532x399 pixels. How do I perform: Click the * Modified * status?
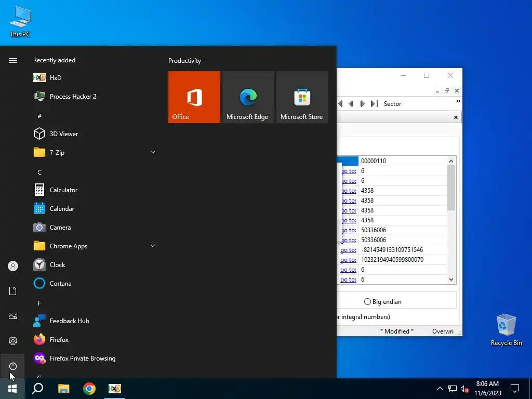pos(396,331)
